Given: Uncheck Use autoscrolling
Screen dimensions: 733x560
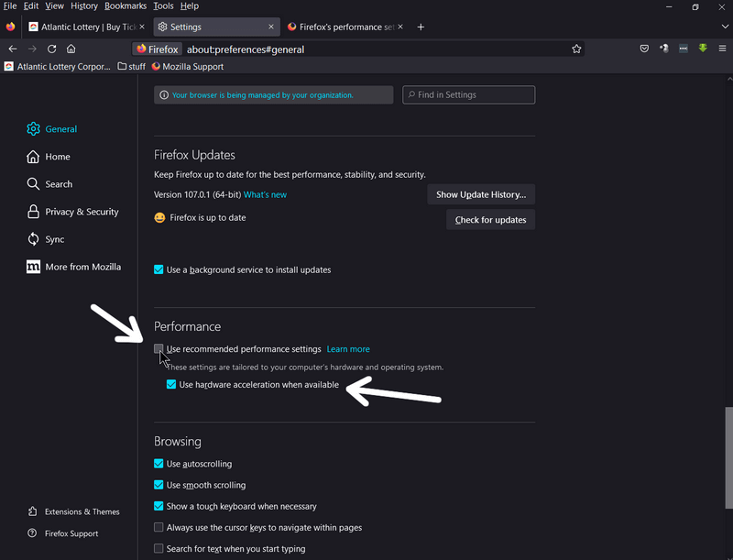Looking at the screenshot, I should click(x=159, y=464).
